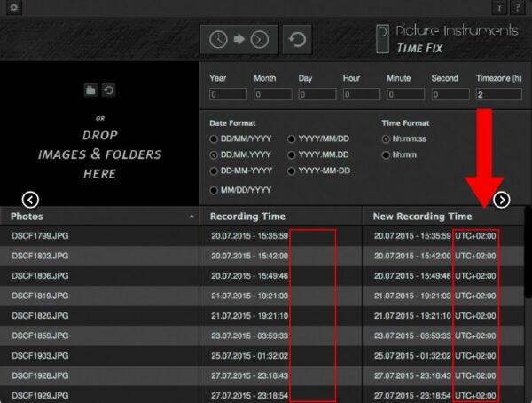This screenshot has height=403, width=532.
Task: Select photo DSCF1799.JPG
Action: pyautogui.click(x=40, y=236)
